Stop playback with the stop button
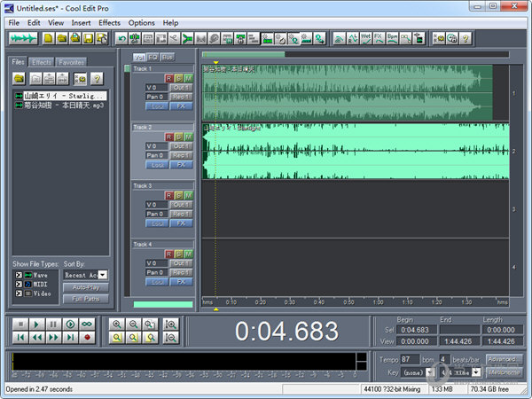532x399 pixels. (20, 325)
